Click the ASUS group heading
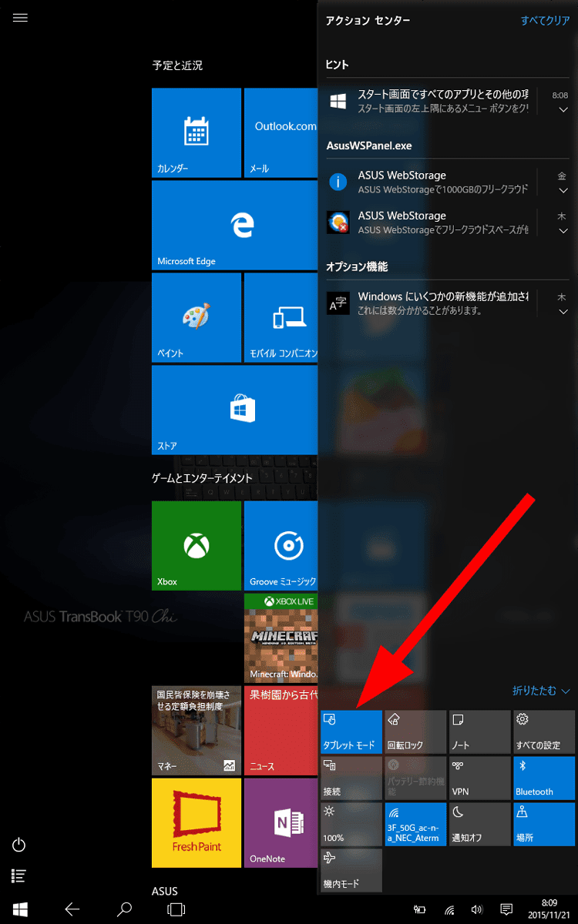The width and height of the screenshot is (578, 924). pyautogui.click(x=165, y=891)
